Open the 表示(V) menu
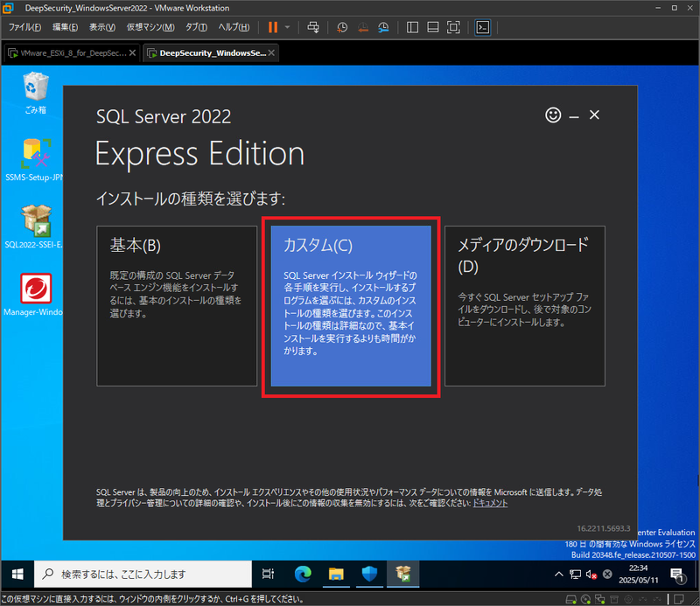 coord(102,27)
